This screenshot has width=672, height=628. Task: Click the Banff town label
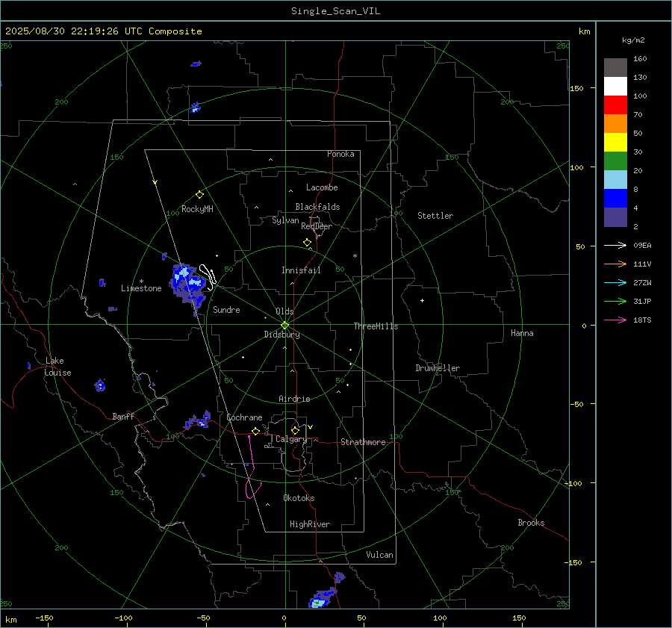(123, 416)
